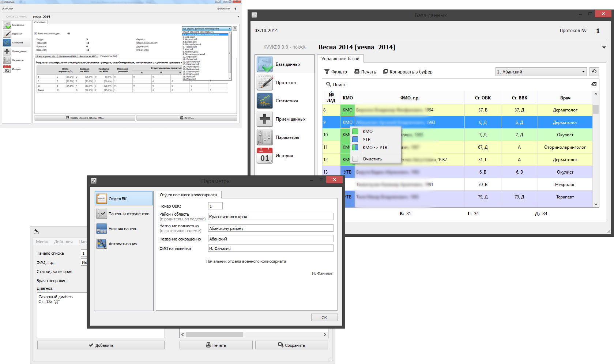Select the Управление базой tab
This screenshot has height=364, width=614.
tap(340, 59)
